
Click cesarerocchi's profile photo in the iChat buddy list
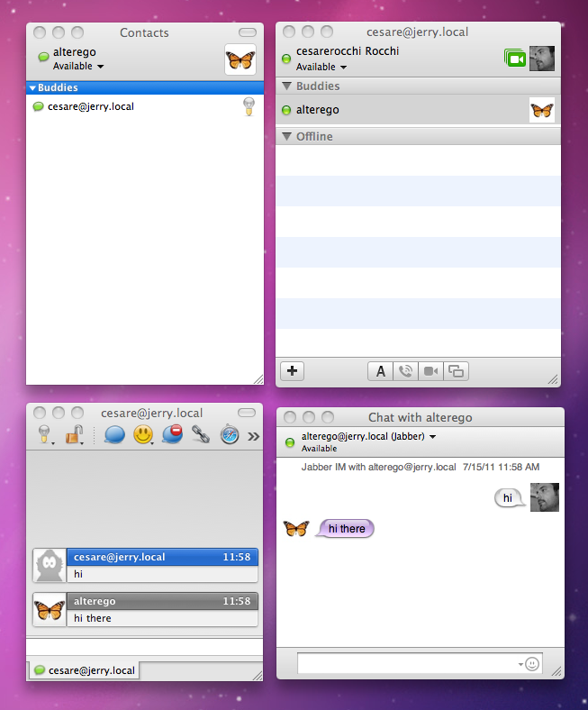[x=542, y=59]
